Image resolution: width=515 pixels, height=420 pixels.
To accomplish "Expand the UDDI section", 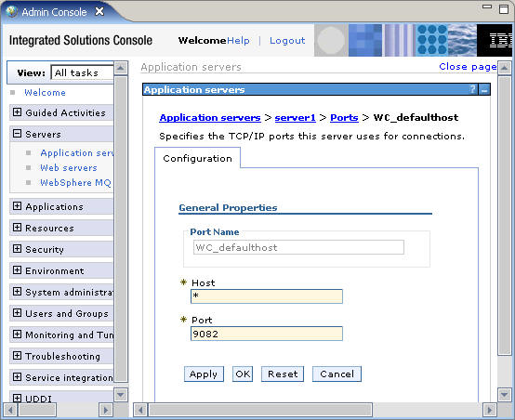I will click(x=17, y=398).
